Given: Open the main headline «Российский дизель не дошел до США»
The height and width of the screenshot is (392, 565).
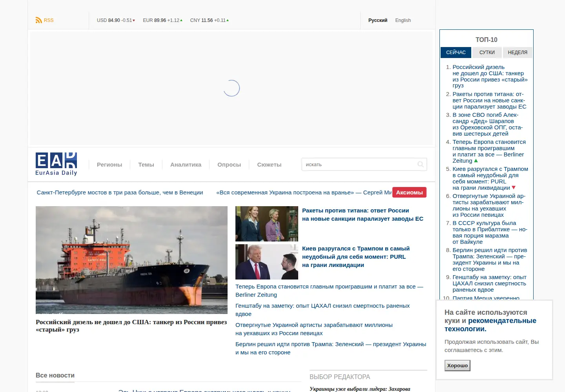Looking at the screenshot, I should 131,326.
